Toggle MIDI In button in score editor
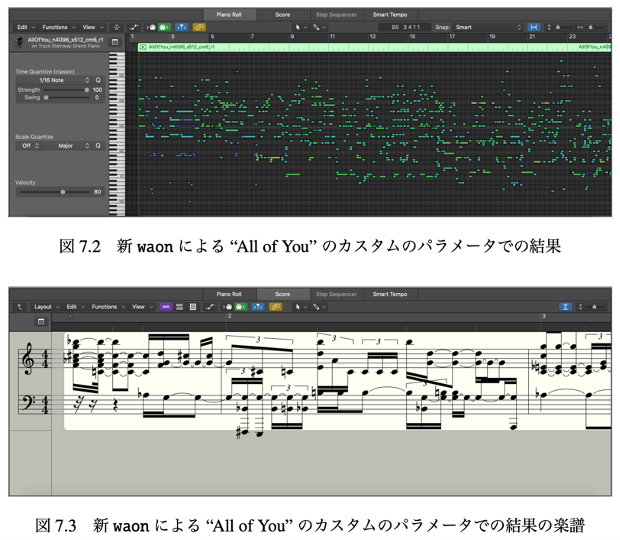The height and width of the screenshot is (540, 620). click(228, 307)
